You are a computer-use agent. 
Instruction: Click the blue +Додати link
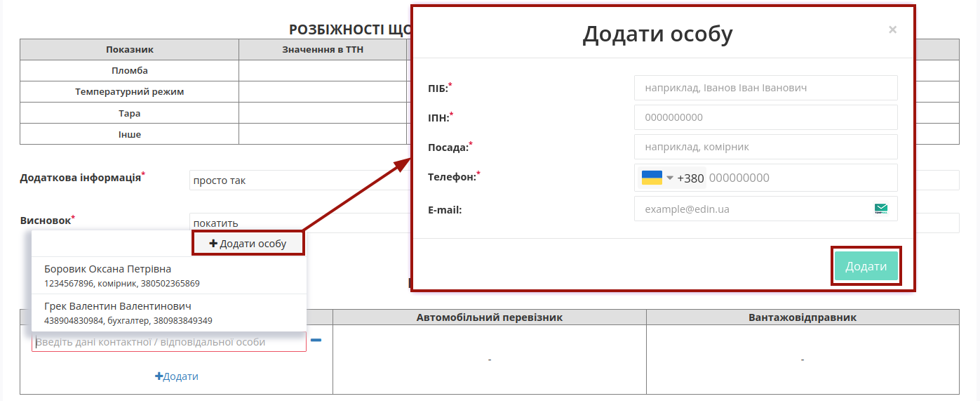tap(177, 376)
